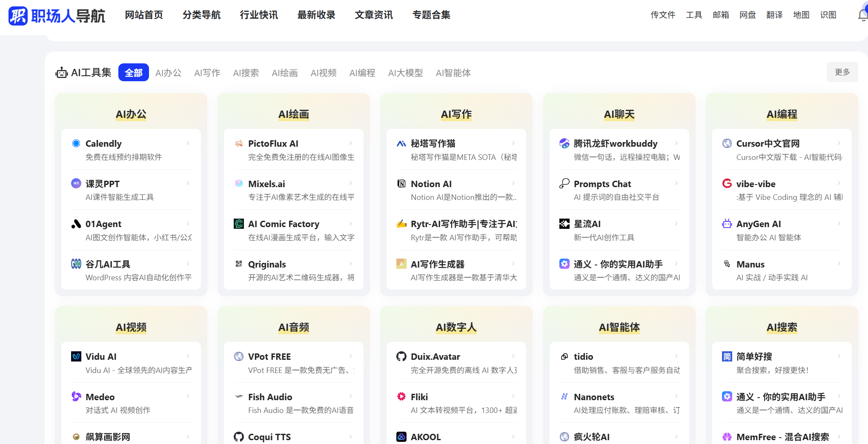
Task: Click the 腾讯龙虾workbuddy icon
Action: [x=564, y=143]
